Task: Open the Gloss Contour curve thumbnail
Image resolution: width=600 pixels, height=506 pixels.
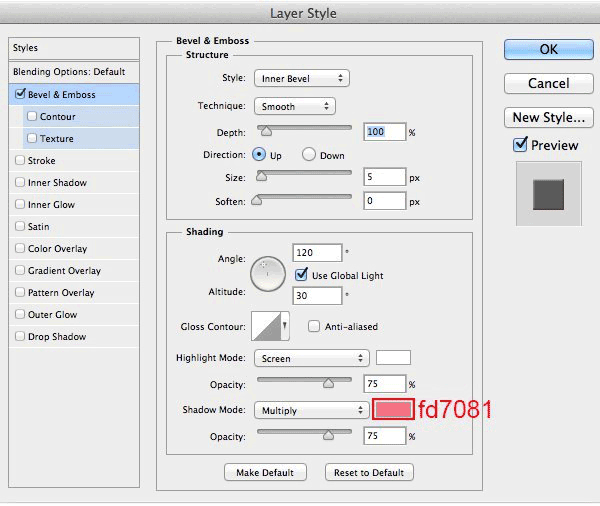Action: point(266,326)
